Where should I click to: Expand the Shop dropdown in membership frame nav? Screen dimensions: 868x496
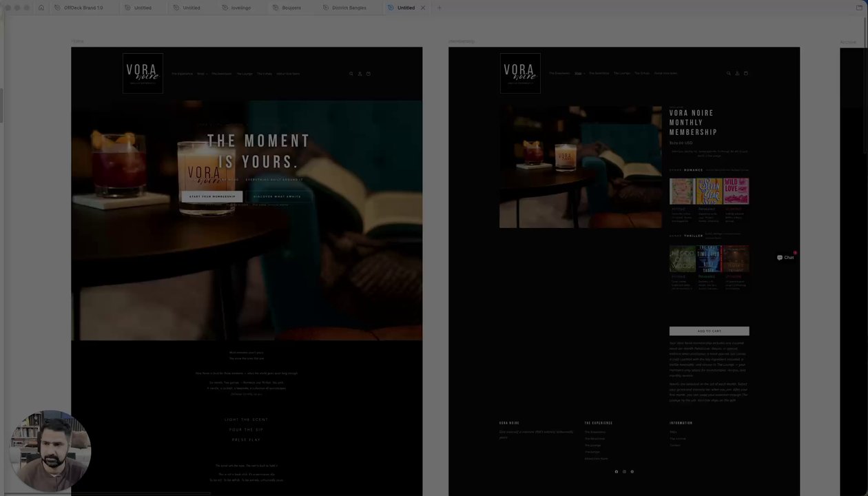pyautogui.click(x=579, y=73)
